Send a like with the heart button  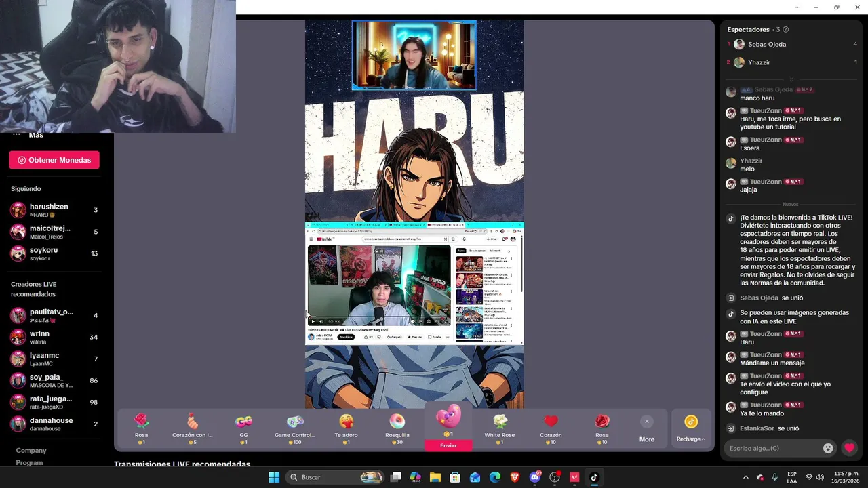click(x=849, y=448)
